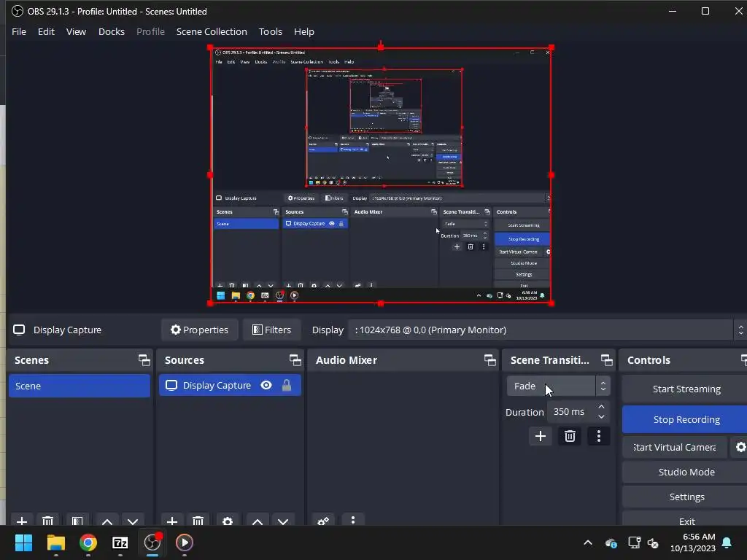Show hidden system tray icons chevron
This screenshot has width=747, height=560.
tap(588, 542)
